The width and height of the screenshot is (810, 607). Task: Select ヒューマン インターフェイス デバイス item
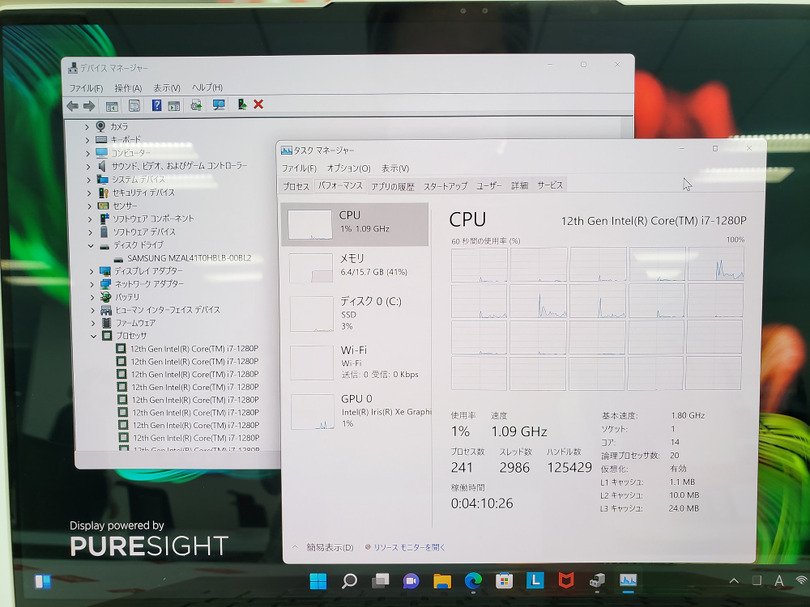pos(167,310)
